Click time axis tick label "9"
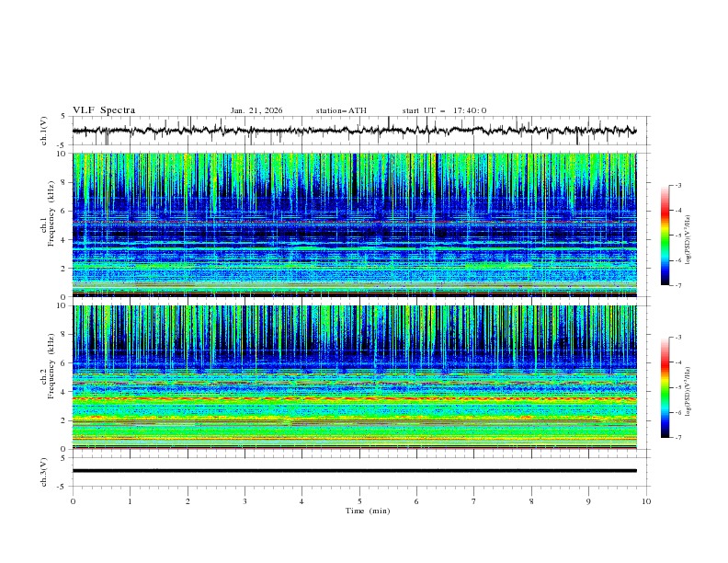The image size is (728, 563). 588,501
